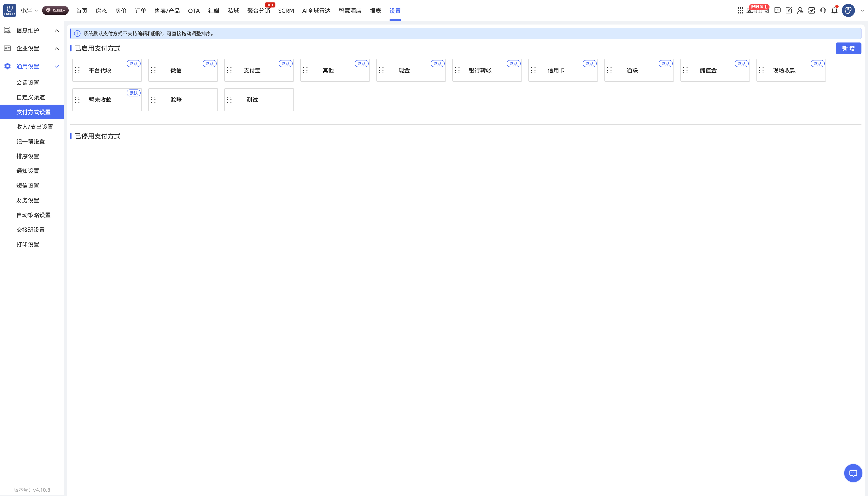Collapse the 企业设置 sidebar section
Screen dimensions: 868x496
57,48
